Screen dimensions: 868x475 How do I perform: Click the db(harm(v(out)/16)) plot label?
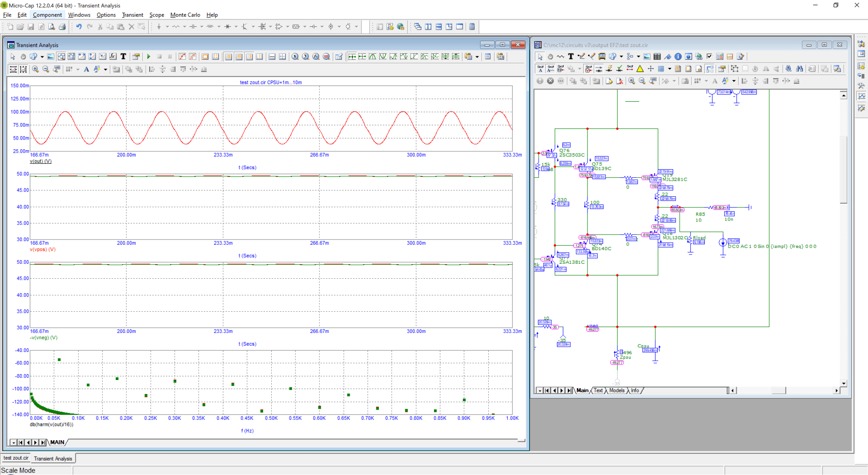click(x=51, y=425)
